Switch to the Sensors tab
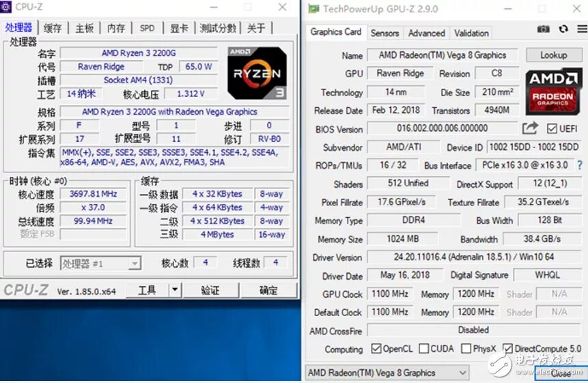588x383 pixels. [384, 33]
